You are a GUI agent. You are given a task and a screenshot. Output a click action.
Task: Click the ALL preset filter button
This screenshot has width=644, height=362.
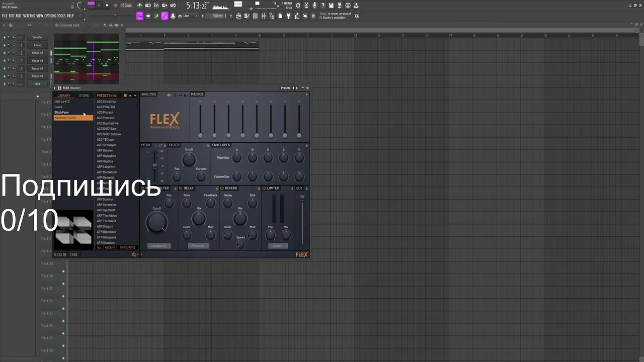pyautogui.click(x=99, y=248)
